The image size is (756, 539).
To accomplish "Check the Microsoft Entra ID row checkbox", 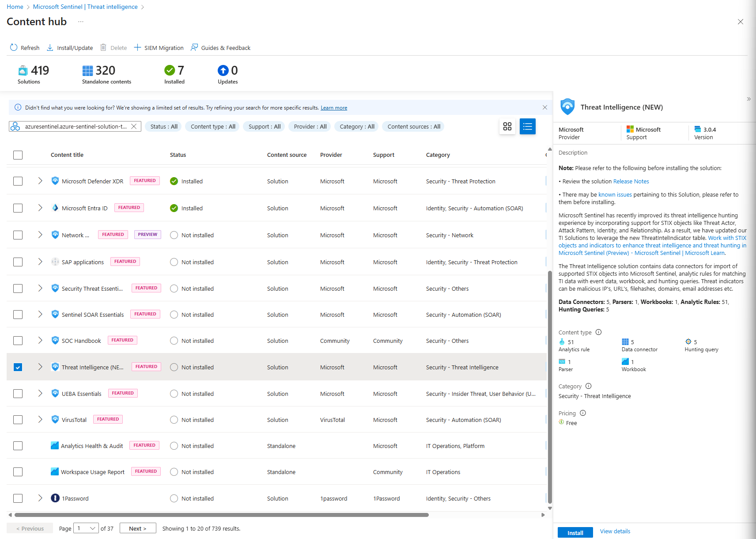I will 18,208.
